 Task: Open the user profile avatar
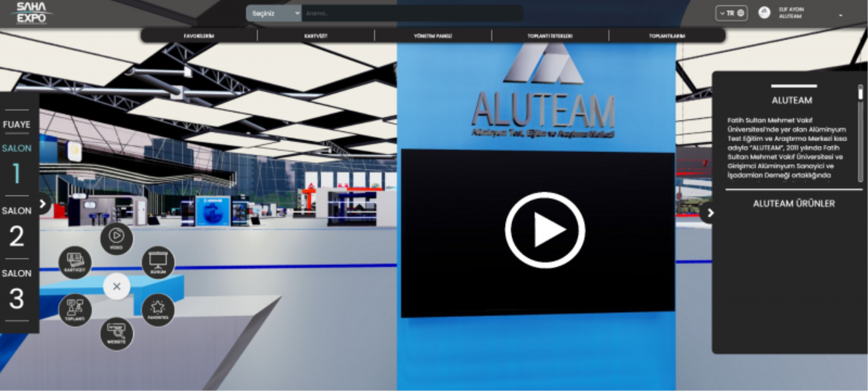pos(764,13)
